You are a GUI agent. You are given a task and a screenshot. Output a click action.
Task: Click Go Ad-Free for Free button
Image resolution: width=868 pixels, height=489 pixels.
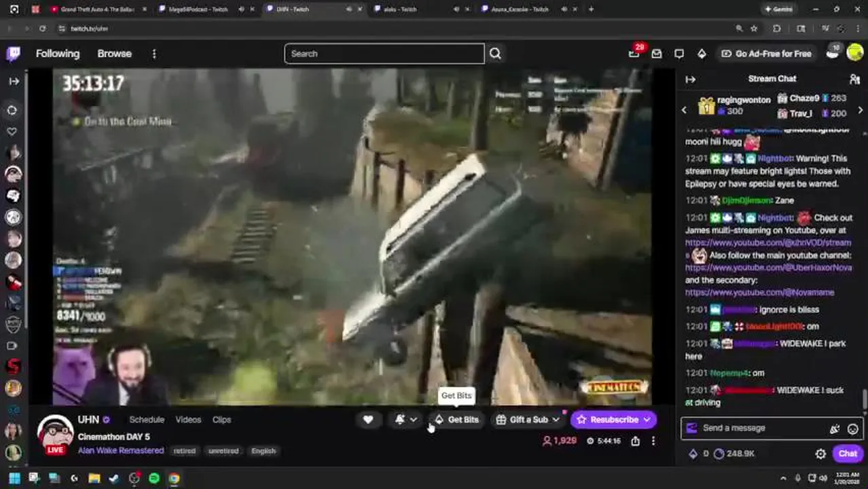click(x=766, y=54)
